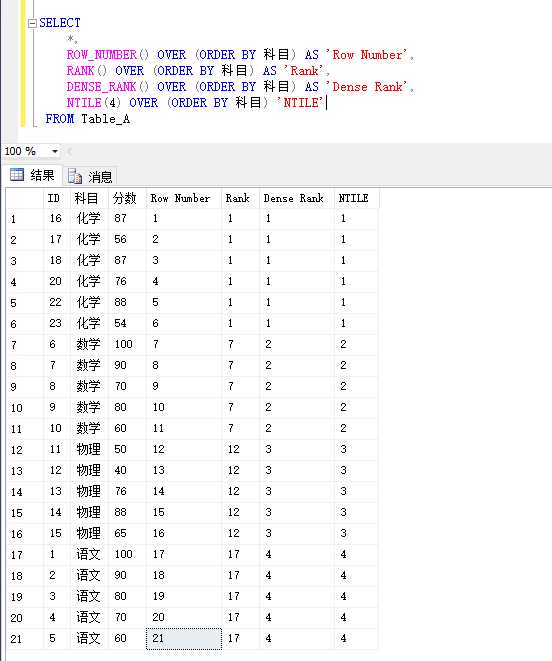Switch to the 消息 messages tab

[x=90, y=176]
